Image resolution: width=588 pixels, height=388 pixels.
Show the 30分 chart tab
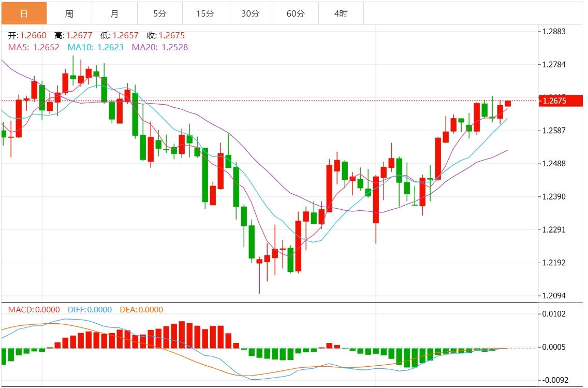coord(251,14)
